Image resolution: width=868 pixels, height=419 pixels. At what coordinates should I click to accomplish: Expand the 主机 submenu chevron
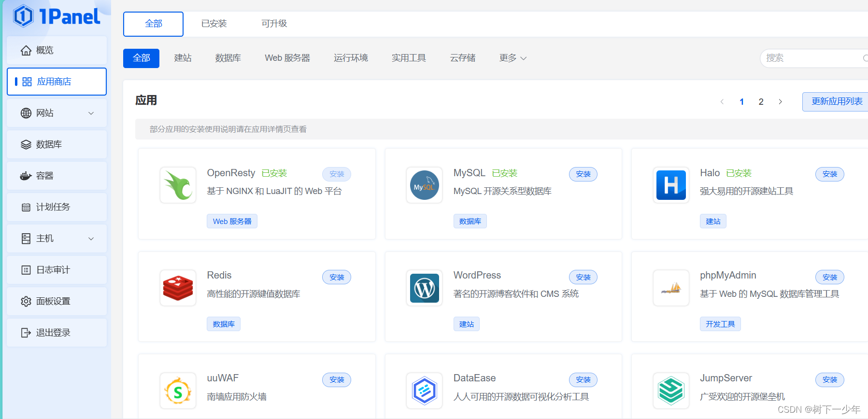coord(91,238)
